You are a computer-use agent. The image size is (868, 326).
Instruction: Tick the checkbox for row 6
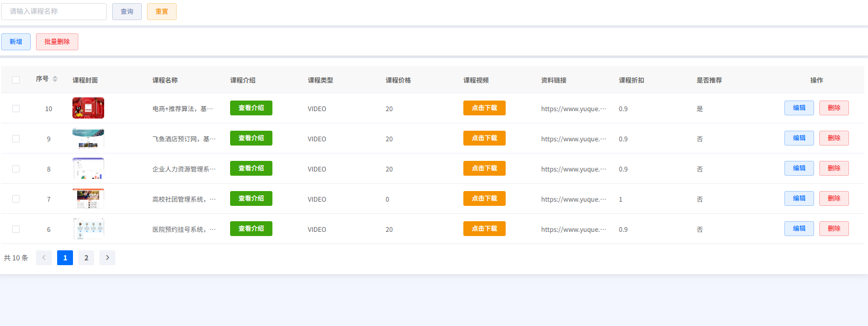tap(16, 229)
